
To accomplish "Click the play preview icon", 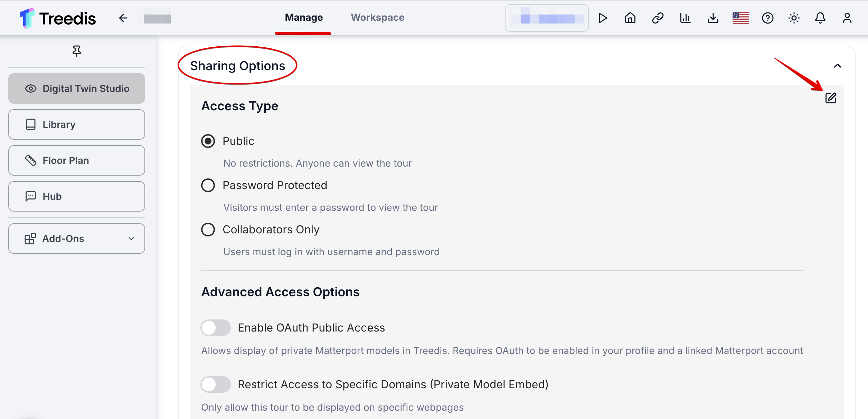I will click(x=603, y=18).
